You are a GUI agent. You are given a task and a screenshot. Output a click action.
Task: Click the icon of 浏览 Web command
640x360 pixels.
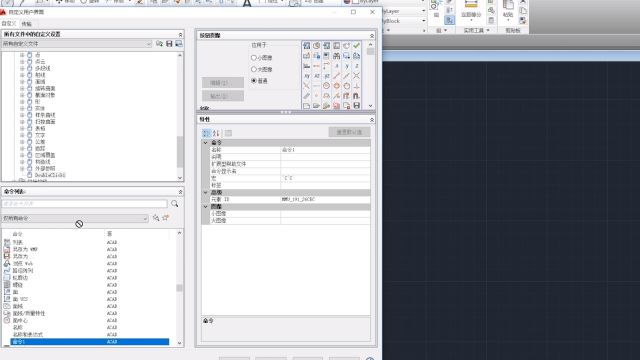[7, 263]
